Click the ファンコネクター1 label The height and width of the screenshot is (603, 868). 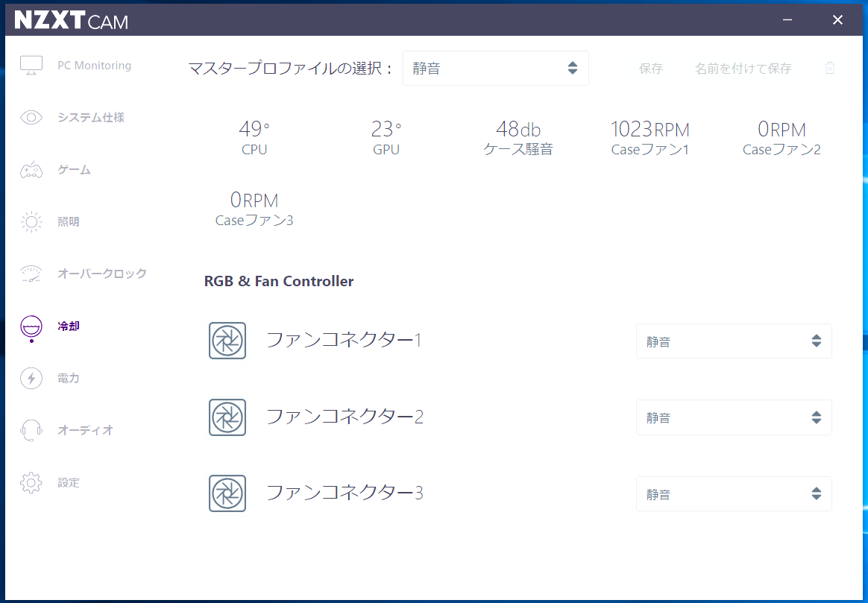pos(344,340)
